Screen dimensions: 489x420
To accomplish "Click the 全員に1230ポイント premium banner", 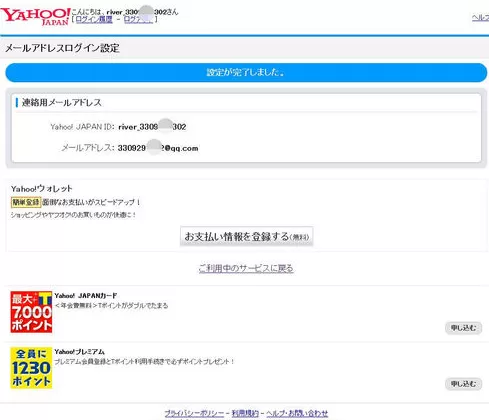I will point(31,368).
